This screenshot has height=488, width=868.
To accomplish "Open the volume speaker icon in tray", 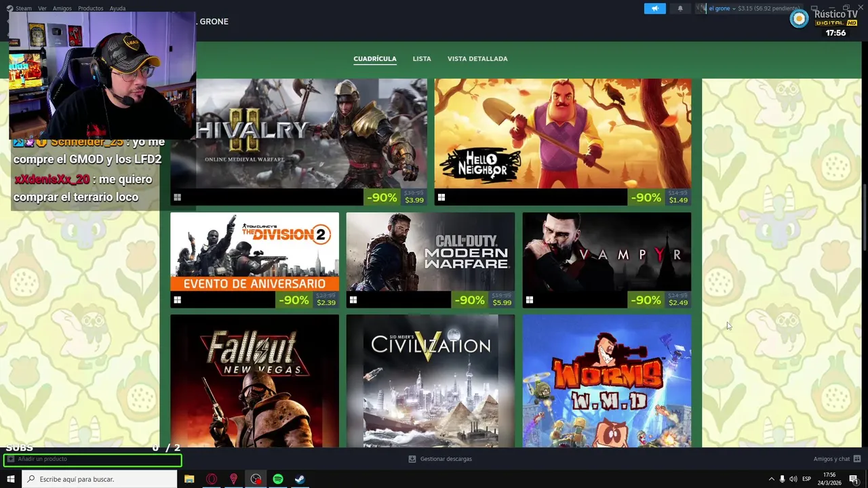I will tap(793, 479).
